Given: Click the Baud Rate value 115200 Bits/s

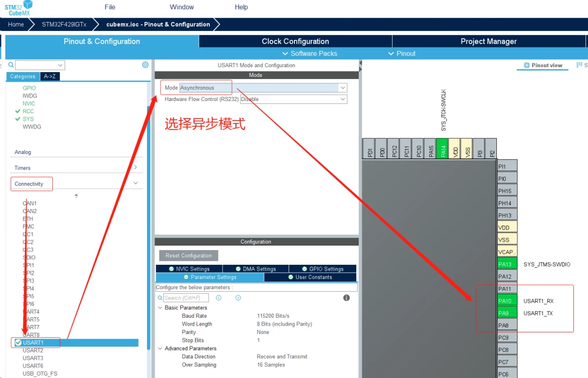Looking at the screenshot, I should pyautogui.click(x=273, y=316).
